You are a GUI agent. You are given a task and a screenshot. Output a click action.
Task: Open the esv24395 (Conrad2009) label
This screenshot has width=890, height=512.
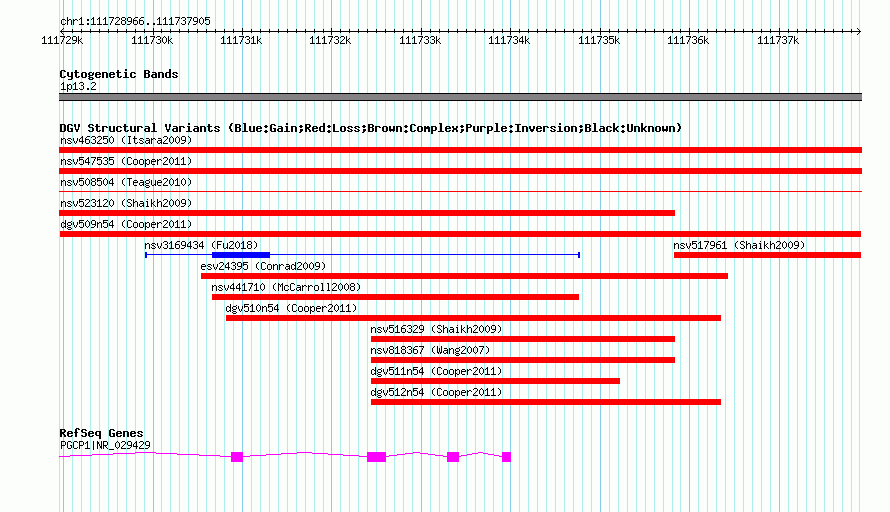point(263,266)
